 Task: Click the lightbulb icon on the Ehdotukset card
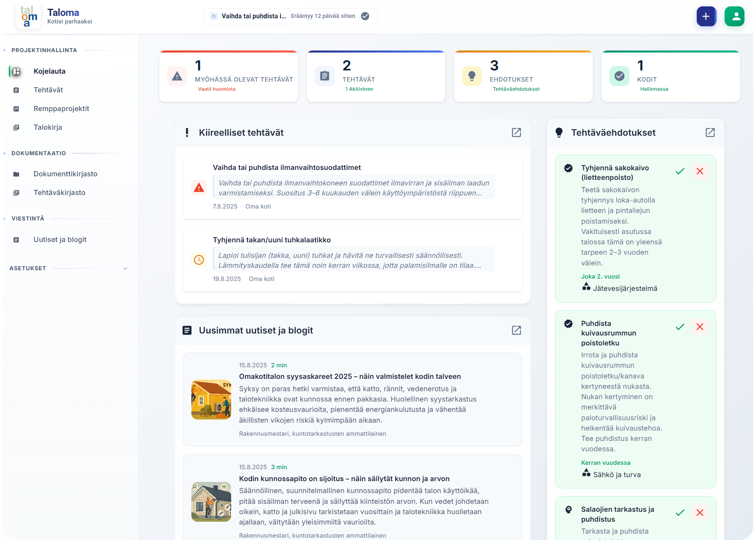472,76
